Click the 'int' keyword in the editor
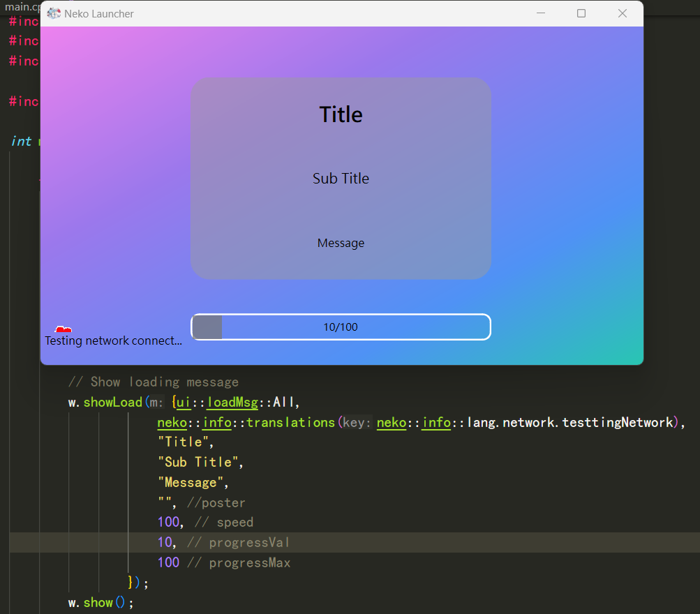The image size is (700, 614). 22,142
